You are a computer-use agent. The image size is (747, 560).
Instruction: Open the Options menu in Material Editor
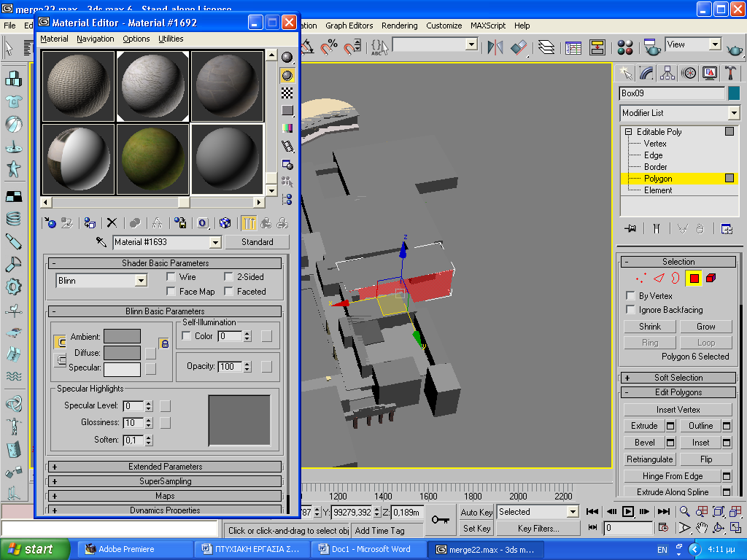coord(136,39)
